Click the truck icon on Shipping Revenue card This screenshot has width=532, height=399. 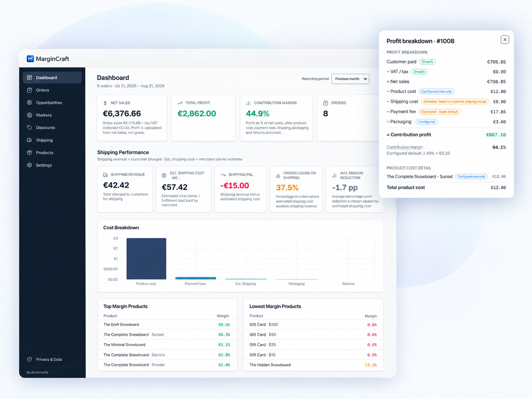tap(105, 175)
